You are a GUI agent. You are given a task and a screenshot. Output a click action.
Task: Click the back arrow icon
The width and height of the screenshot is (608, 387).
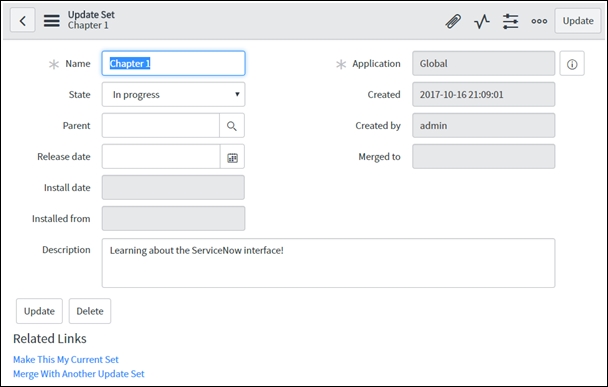point(22,20)
